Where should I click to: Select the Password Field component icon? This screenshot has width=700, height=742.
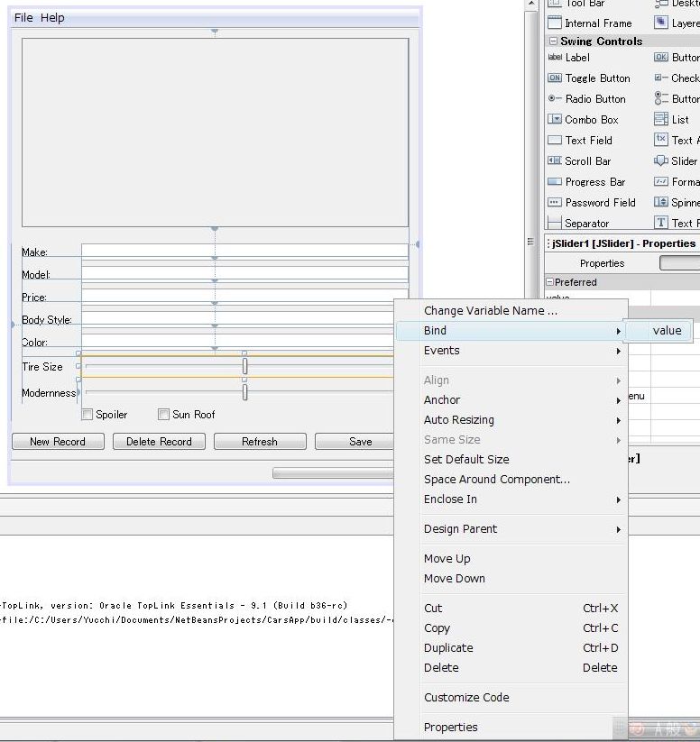(x=555, y=203)
